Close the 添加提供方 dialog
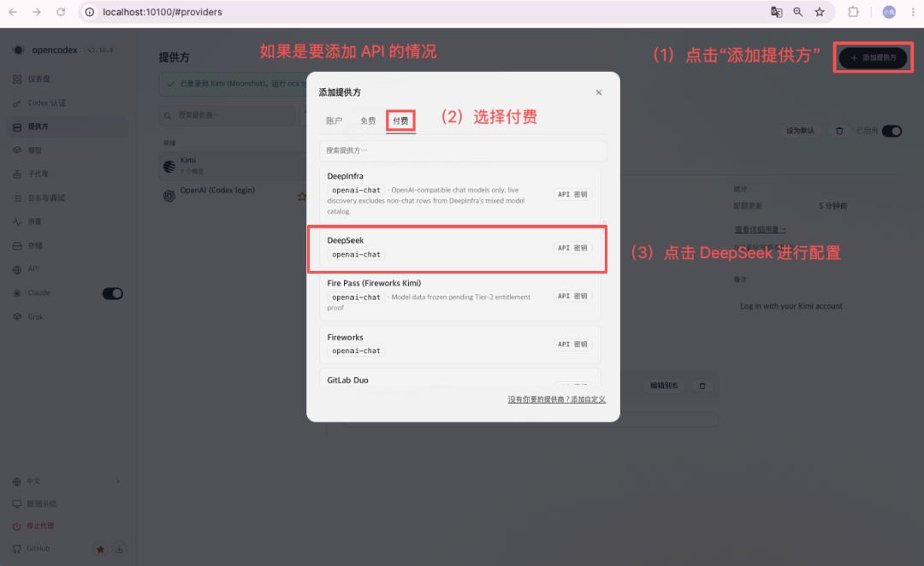The width and height of the screenshot is (924, 566). tap(599, 92)
